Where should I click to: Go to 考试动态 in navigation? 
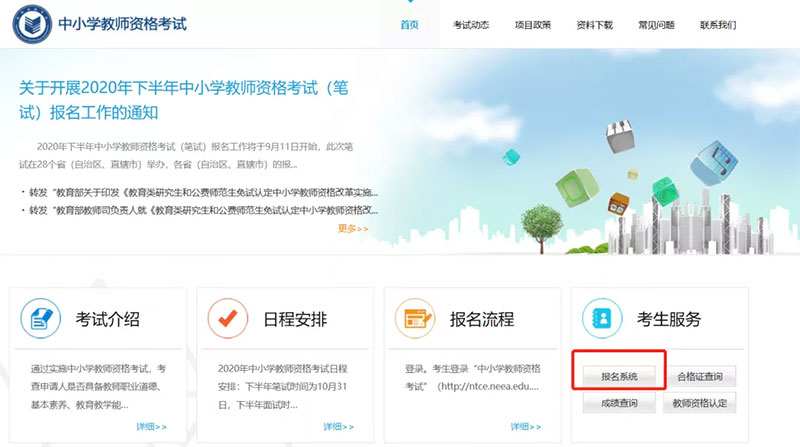click(x=471, y=25)
